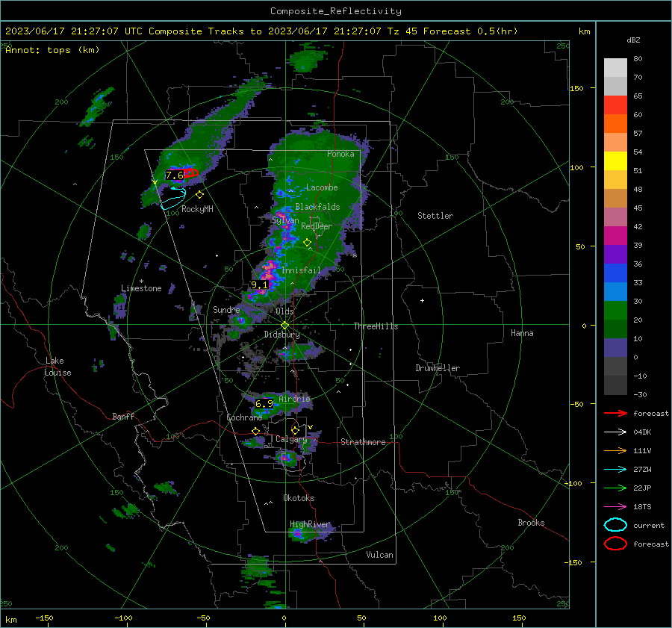Click the Airdrie city label
Viewport: 672px width, 628px height.
(x=294, y=399)
